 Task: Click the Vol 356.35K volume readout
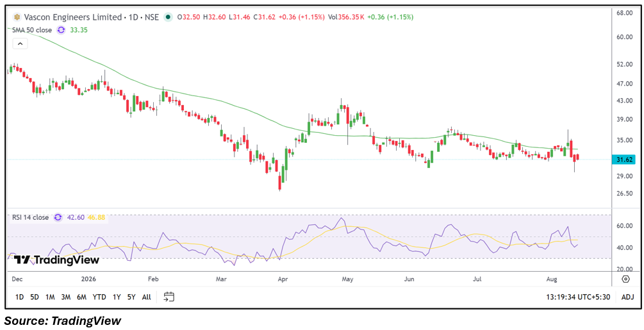[x=346, y=17]
